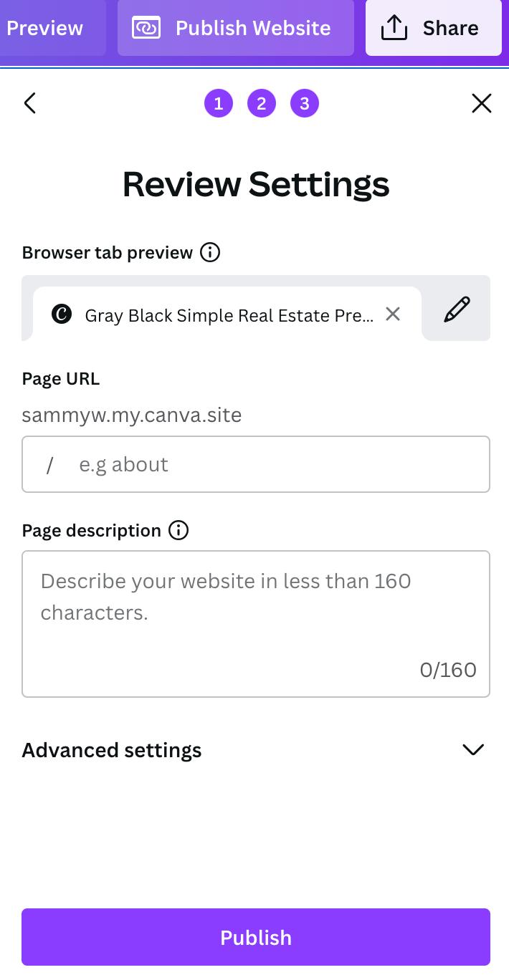Open the Preview button

(46, 28)
